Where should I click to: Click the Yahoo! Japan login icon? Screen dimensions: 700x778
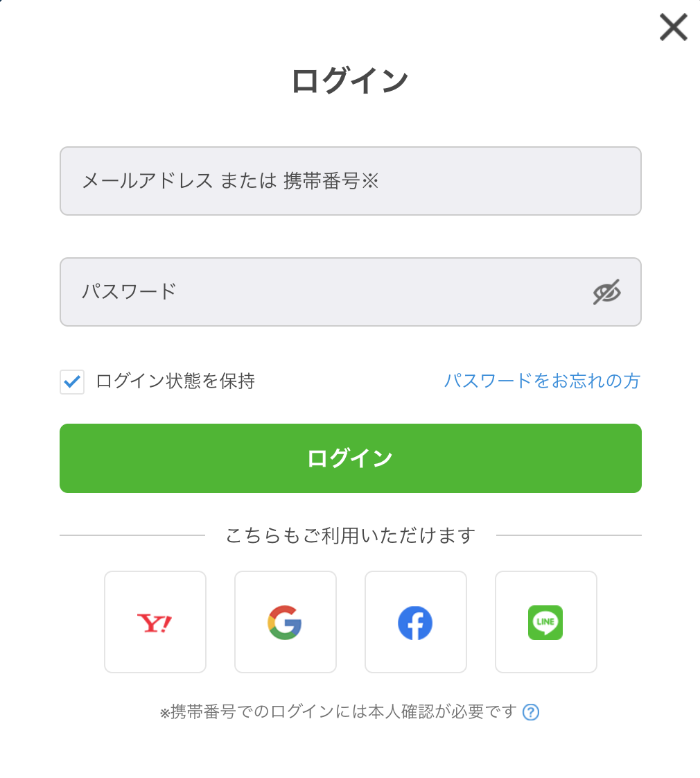pos(155,622)
